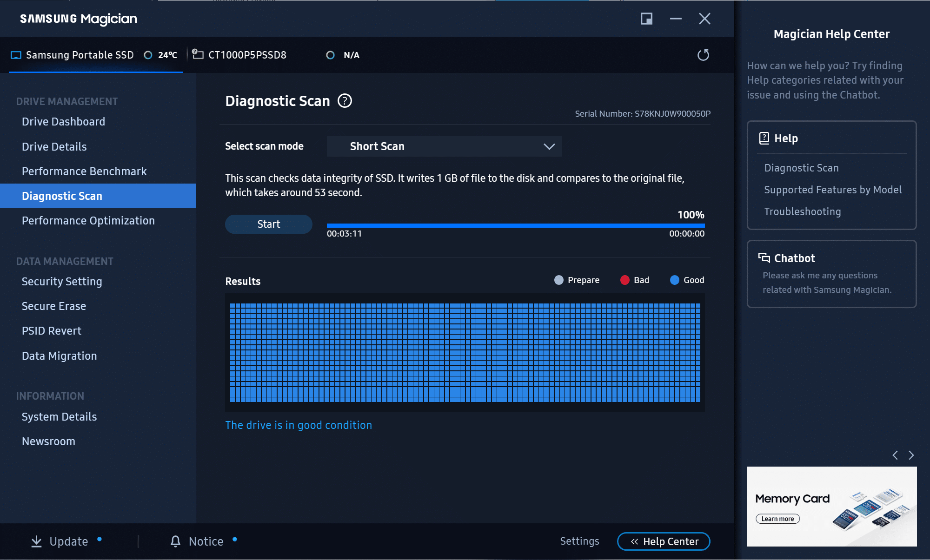Click the restore window icon top right
Screen dimensions: 930x560
[647, 18]
